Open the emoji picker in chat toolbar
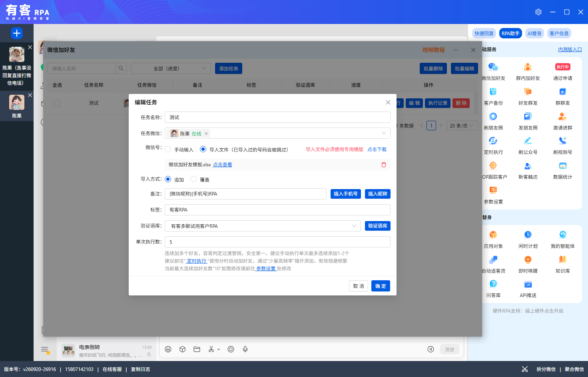 tap(168, 349)
